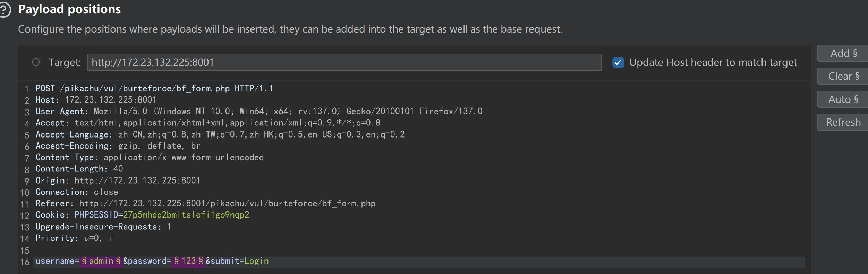The height and width of the screenshot is (274, 868).
Task: Click line number 16 in gutter
Action: click(25, 262)
